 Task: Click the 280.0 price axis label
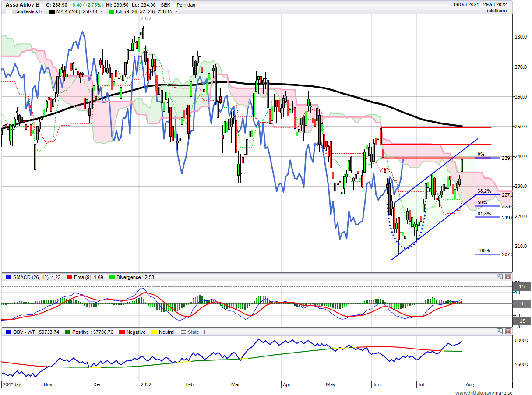pyautogui.click(x=521, y=37)
